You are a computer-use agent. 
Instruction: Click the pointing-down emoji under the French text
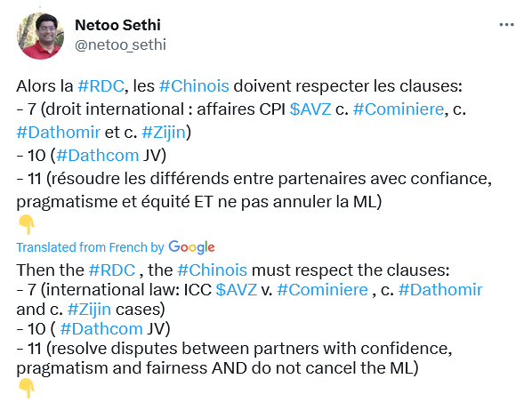pos(27,224)
